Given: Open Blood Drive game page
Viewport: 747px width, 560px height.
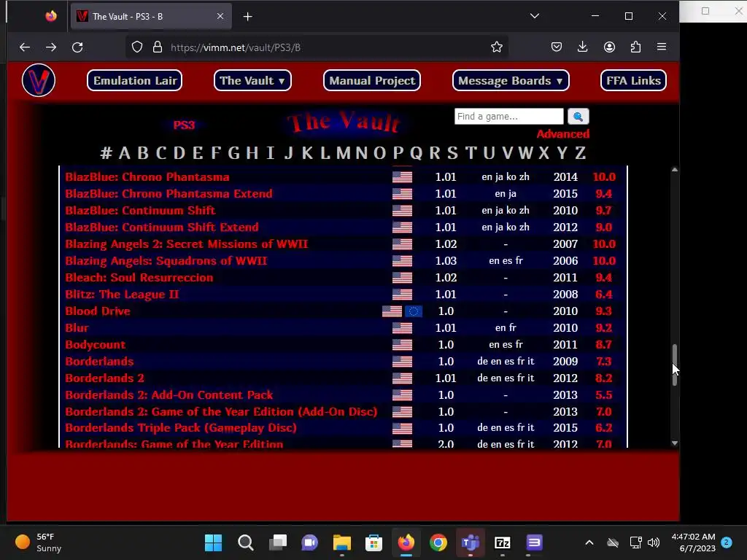Looking at the screenshot, I should (98, 311).
